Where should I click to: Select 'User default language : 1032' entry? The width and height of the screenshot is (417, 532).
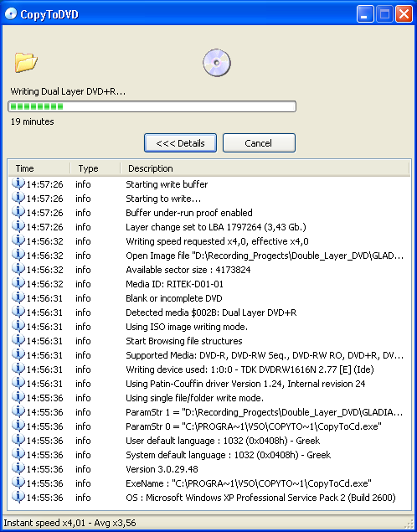point(223,441)
